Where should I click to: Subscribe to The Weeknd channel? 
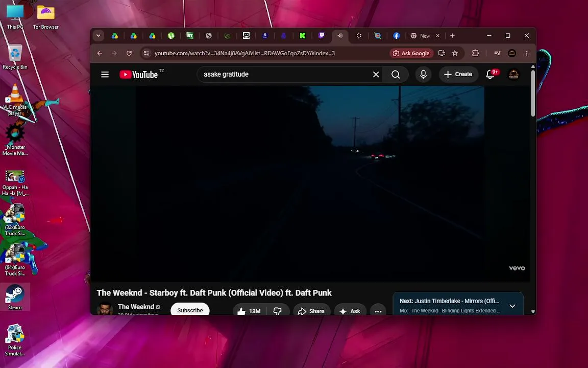point(190,309)
